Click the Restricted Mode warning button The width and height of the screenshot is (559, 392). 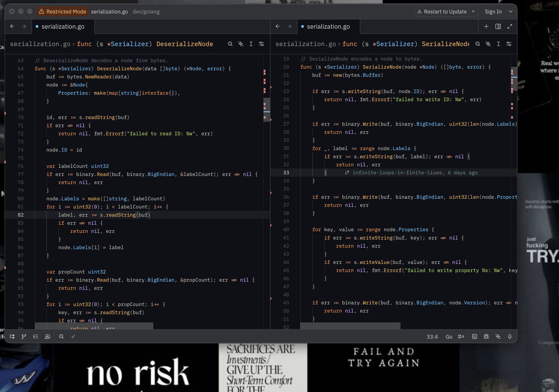point(62,11)
